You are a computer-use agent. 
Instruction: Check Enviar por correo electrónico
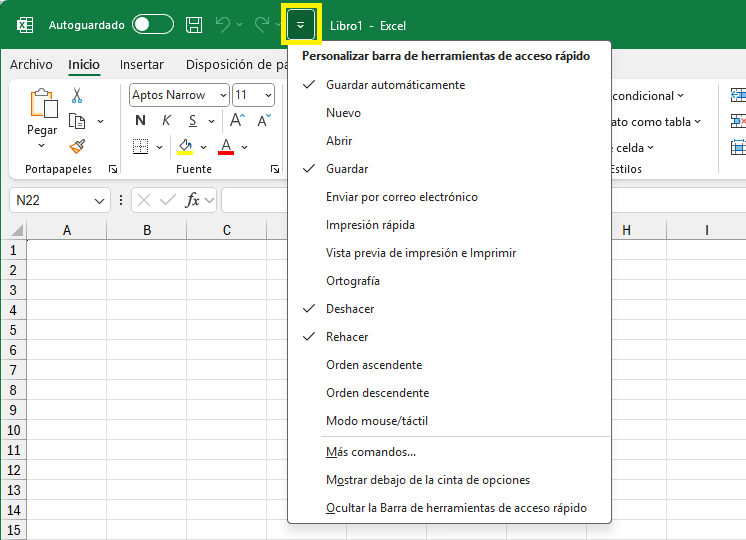click(449, 197)
